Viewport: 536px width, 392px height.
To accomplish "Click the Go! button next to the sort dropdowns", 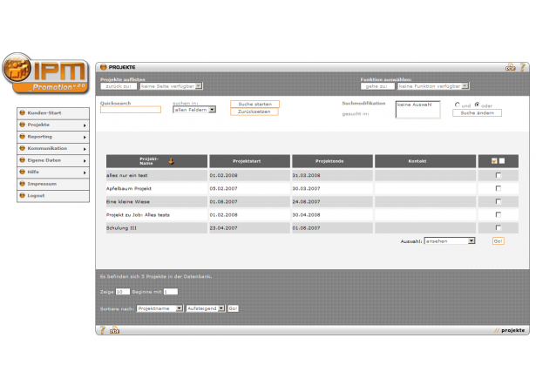I will pyautogui.click(x=233, y=308).
